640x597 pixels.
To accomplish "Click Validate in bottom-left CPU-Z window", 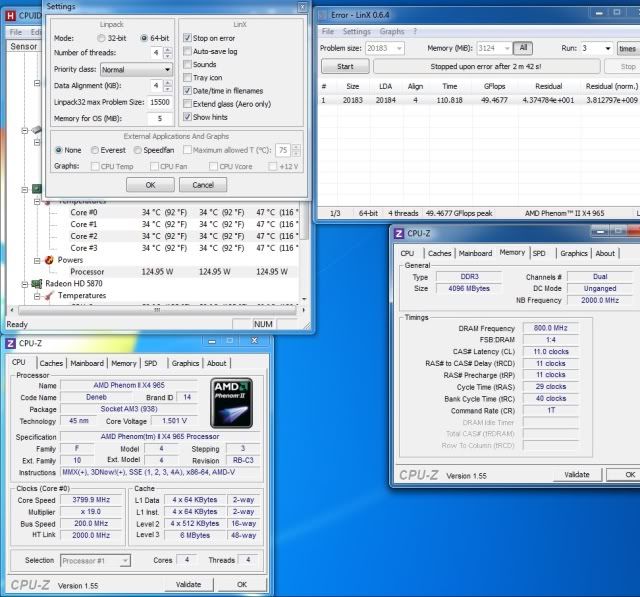I will coord(189,584).
